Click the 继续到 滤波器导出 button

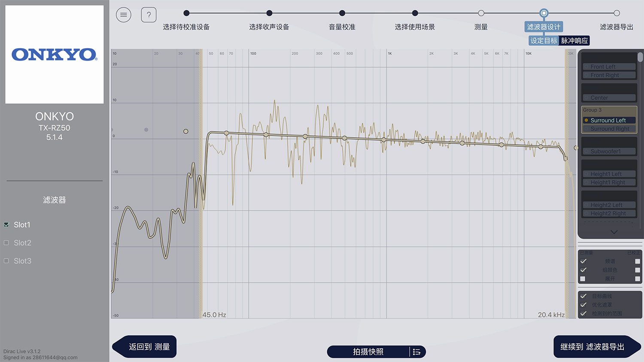tap(592, 347)
